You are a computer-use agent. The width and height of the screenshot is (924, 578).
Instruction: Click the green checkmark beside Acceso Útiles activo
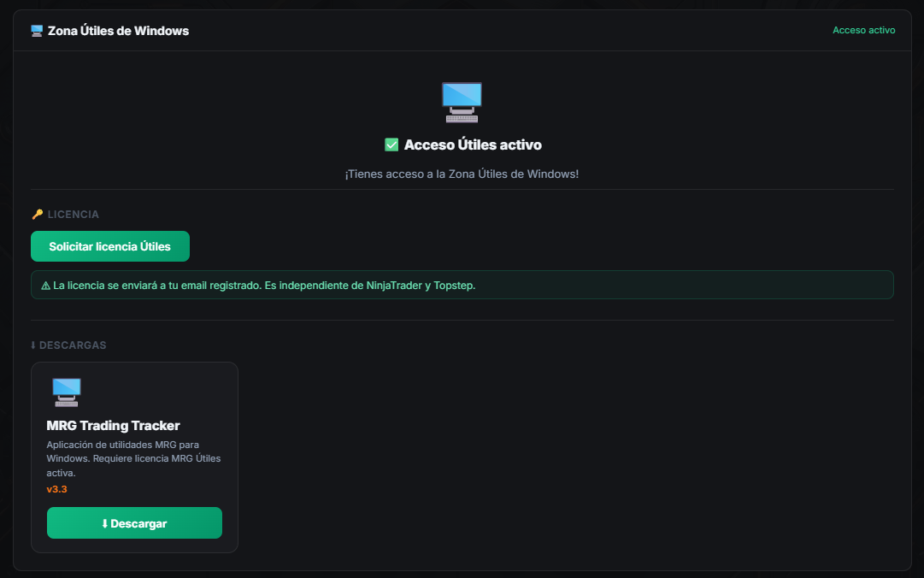coord(391,145)
